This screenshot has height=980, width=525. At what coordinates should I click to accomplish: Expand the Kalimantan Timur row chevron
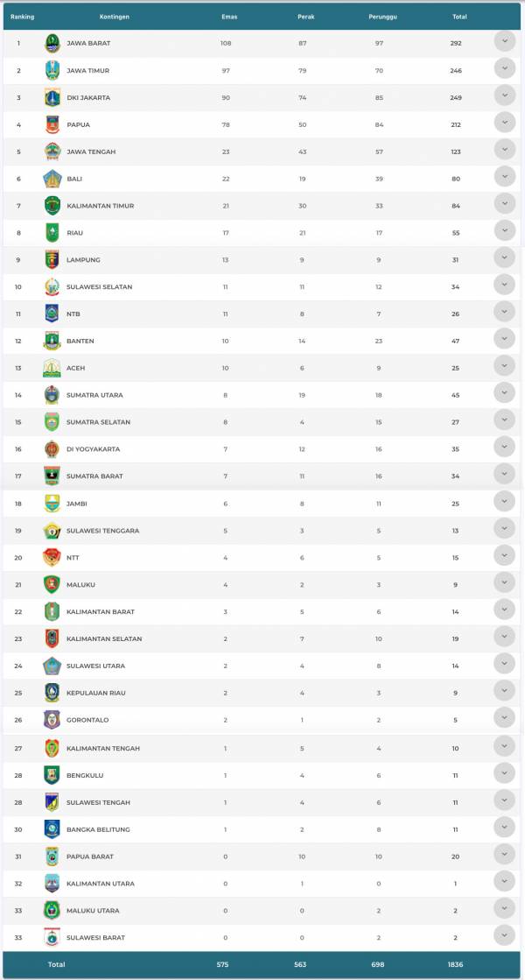tap(504, 204)
